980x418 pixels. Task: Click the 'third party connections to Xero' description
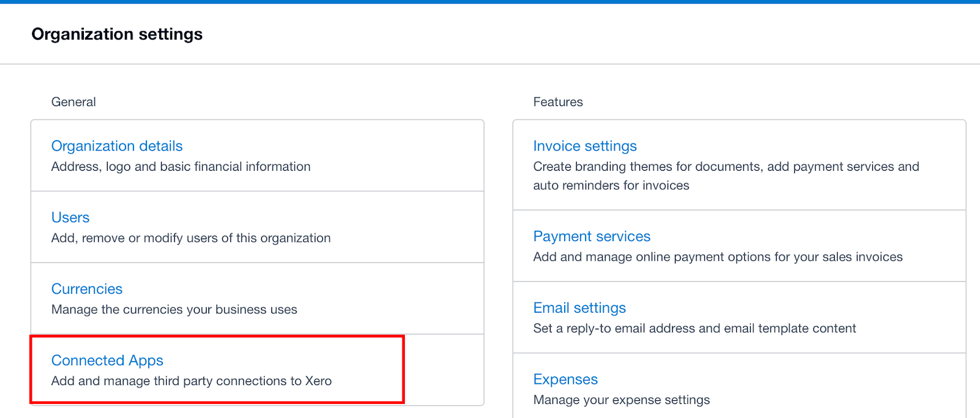pos(191,381)
